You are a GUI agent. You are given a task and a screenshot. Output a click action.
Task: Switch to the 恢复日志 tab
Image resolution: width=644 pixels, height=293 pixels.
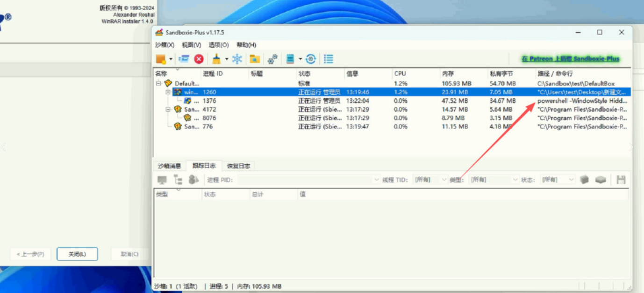tap(238, 166)
